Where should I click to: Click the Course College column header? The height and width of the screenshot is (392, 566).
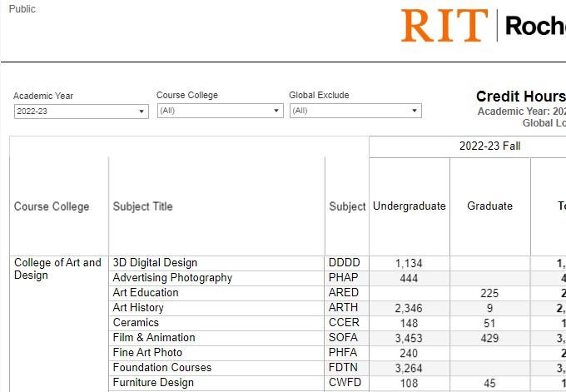[x=52, y=206]
